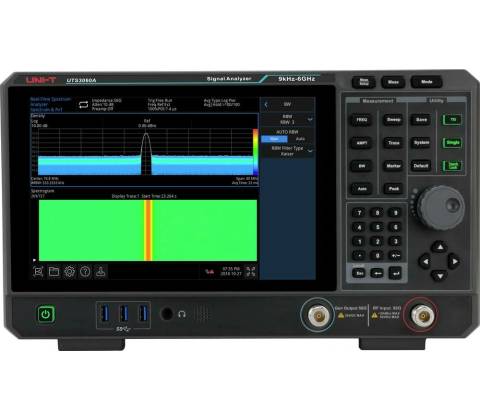Open the BW menu key

(362, 166)
